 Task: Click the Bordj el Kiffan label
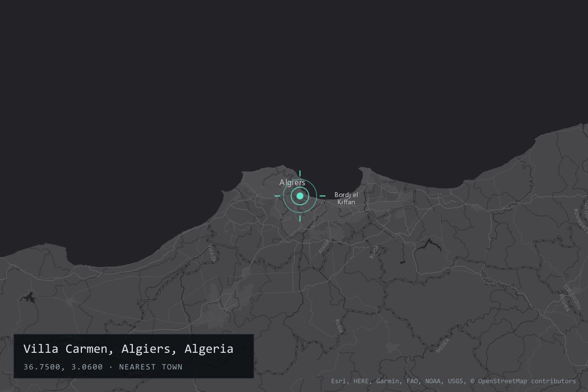(x=346, y=198)
